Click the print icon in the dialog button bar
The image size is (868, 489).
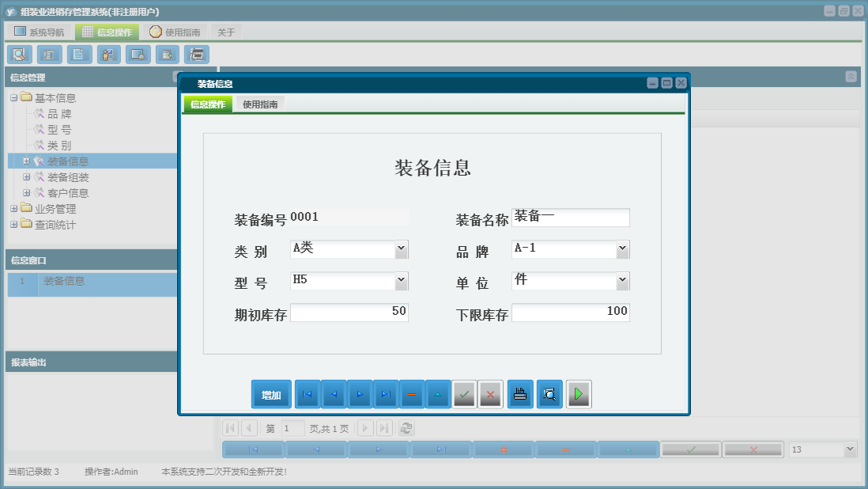519,393
